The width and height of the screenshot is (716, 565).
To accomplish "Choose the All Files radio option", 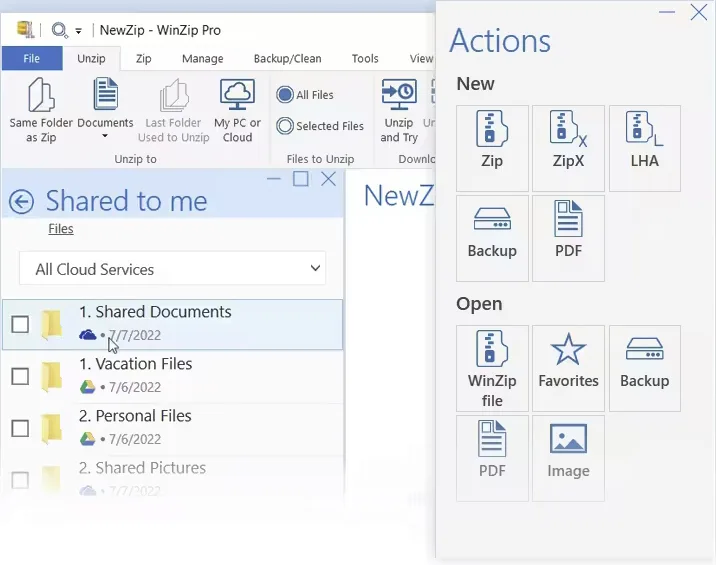I will coord(286,95).
